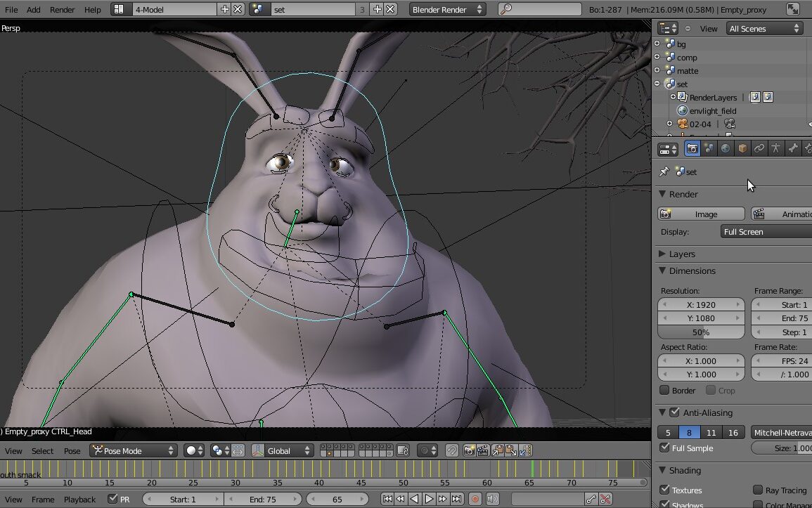Image resolution: width=812 pixels, height=508 pixels.
Task: Open the Help menu
Action: click(x=93, y=9)
